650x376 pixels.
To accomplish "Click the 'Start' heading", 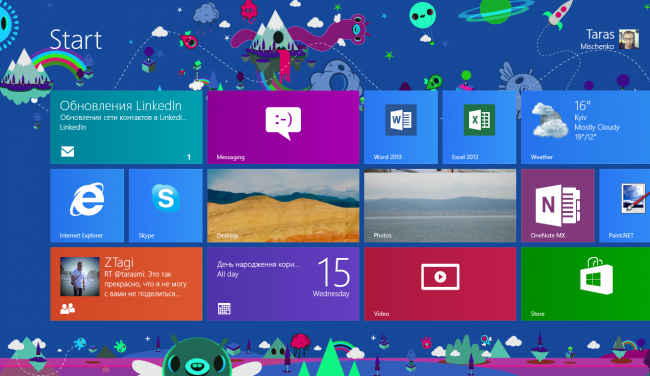I will 76,40.
